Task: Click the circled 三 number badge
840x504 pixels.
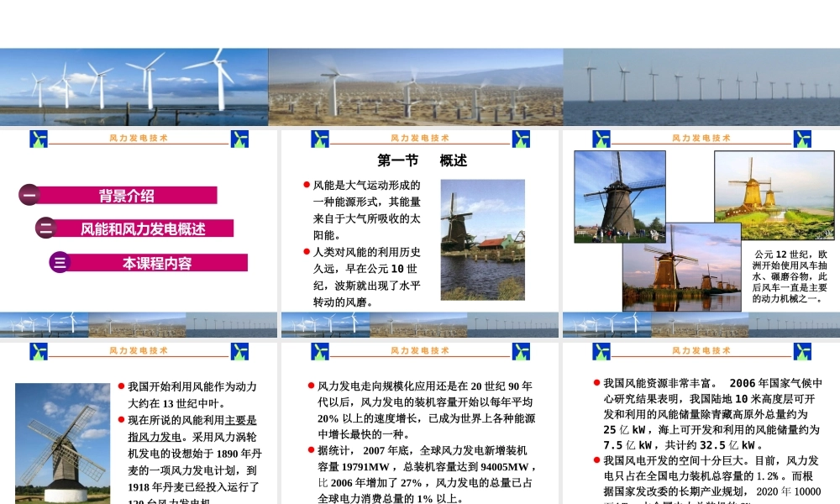Action: [60, 262]
